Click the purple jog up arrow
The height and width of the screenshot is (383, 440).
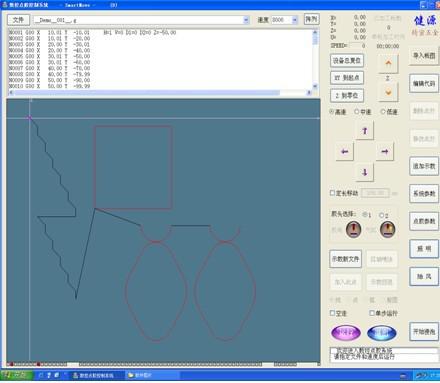(x=365, y=131)
